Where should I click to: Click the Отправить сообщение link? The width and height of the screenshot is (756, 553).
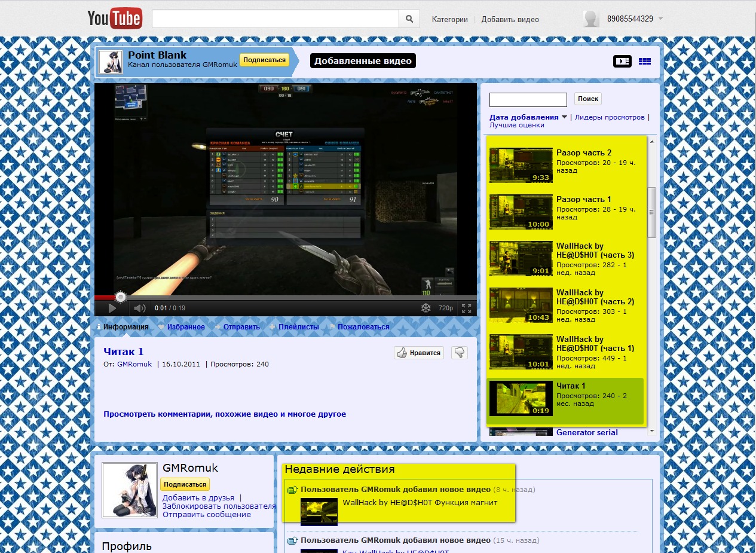(x=207, y=514)
